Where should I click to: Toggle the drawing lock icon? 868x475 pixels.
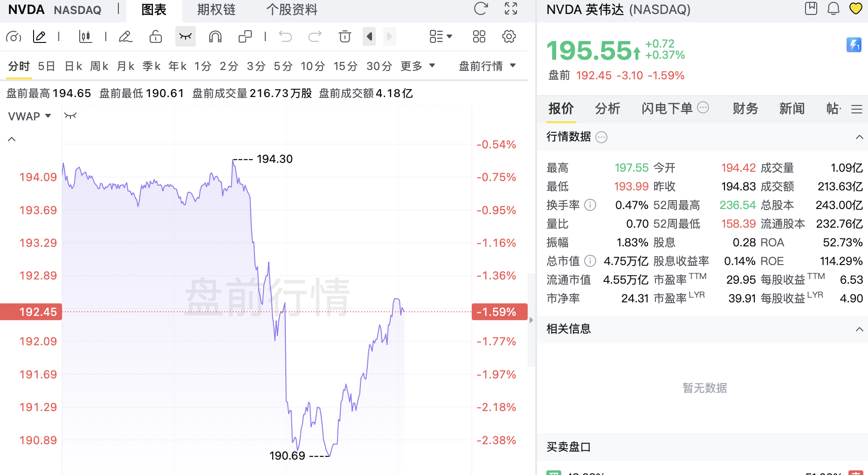point(156,36)
